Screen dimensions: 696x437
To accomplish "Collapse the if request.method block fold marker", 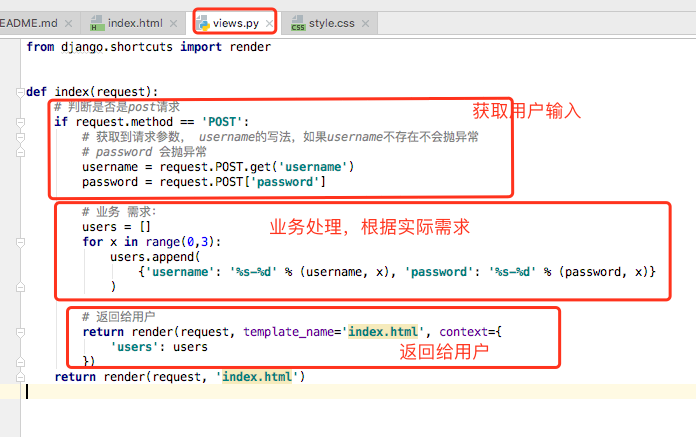I will click(x=20, y=122).
